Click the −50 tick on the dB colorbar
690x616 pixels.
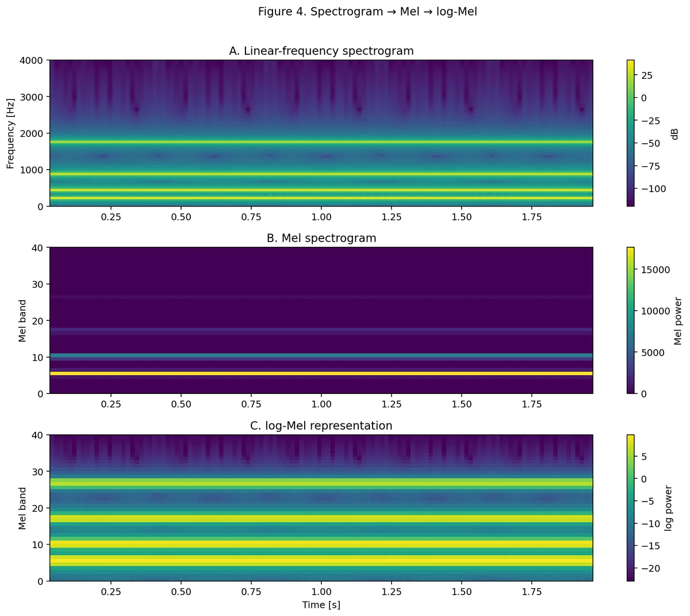tap(650, 143)
